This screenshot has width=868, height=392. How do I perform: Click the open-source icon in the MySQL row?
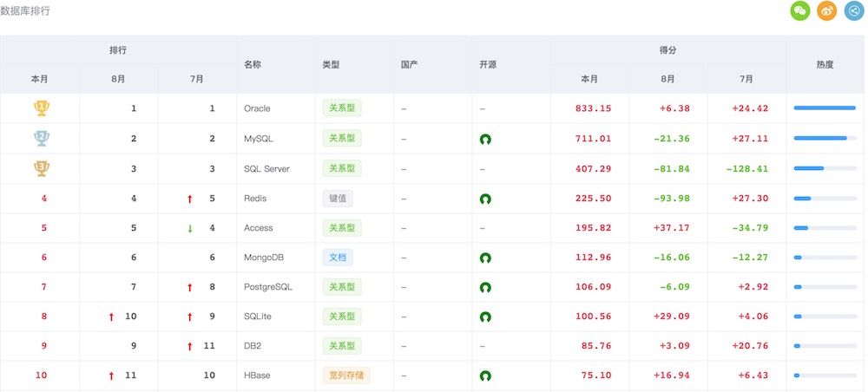[x=485, y=139]
